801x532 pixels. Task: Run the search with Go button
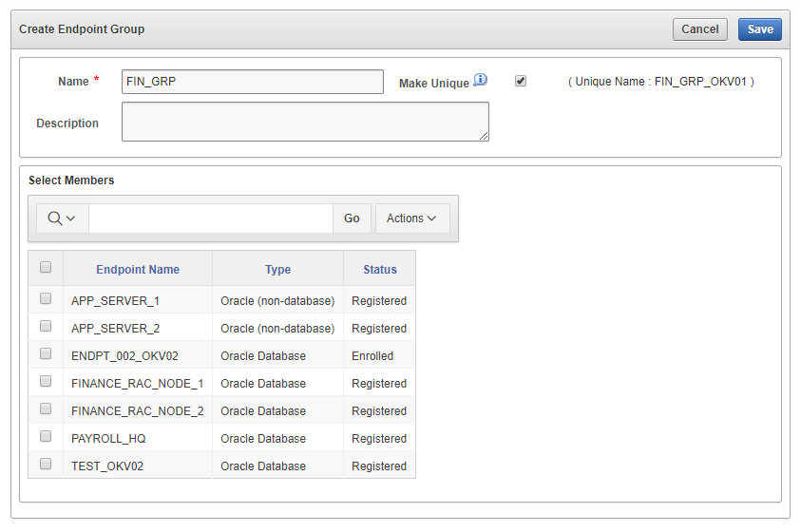tap(352, 218)
